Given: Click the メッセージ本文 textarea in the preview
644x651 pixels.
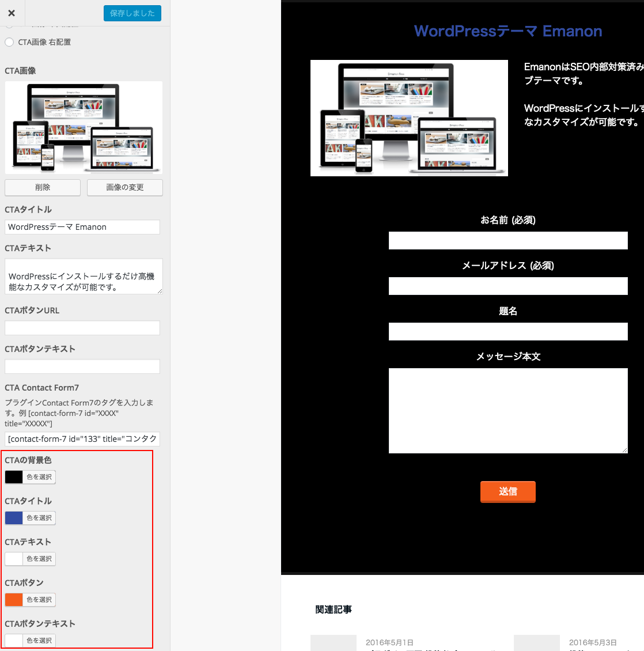Looking at the screenshot, I should 508,411.
